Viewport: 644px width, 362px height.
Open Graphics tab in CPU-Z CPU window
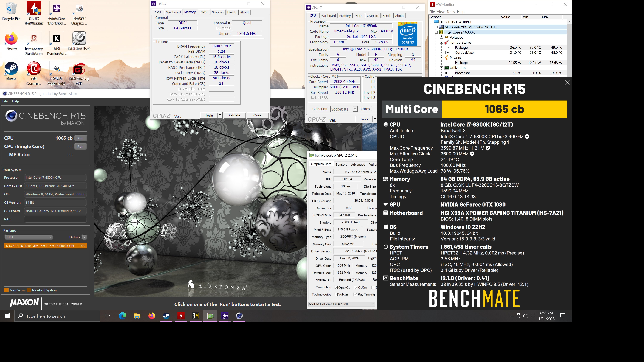[373, 15]
